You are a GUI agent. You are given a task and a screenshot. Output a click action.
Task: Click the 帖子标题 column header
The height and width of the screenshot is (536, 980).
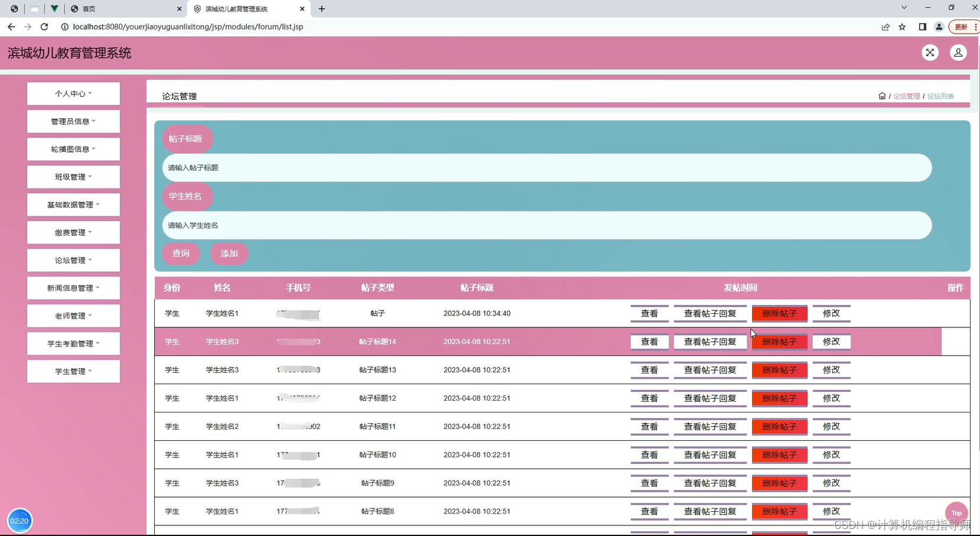click(477, 288)
